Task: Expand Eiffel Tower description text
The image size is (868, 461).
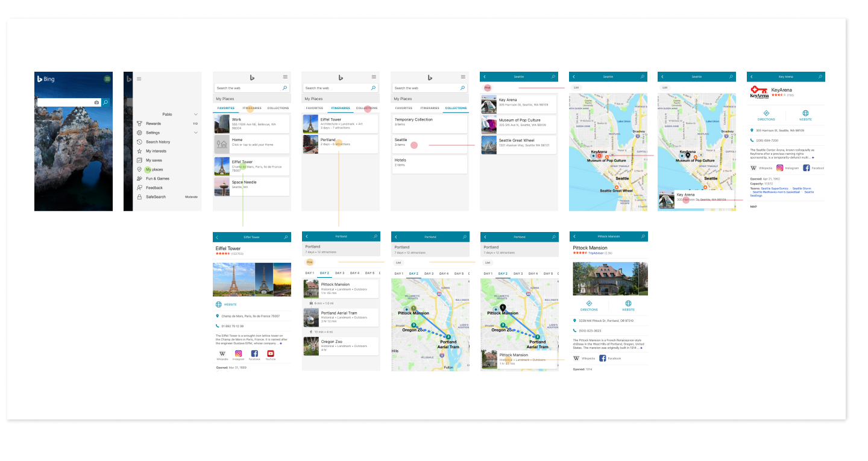Action: click(280, 343)
